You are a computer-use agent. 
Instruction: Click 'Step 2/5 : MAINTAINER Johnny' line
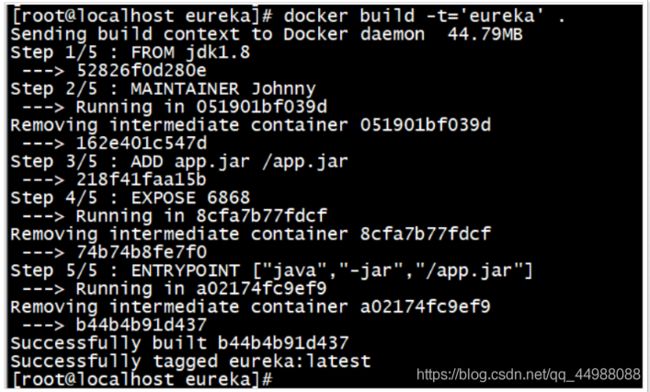[x=163, y=89]
